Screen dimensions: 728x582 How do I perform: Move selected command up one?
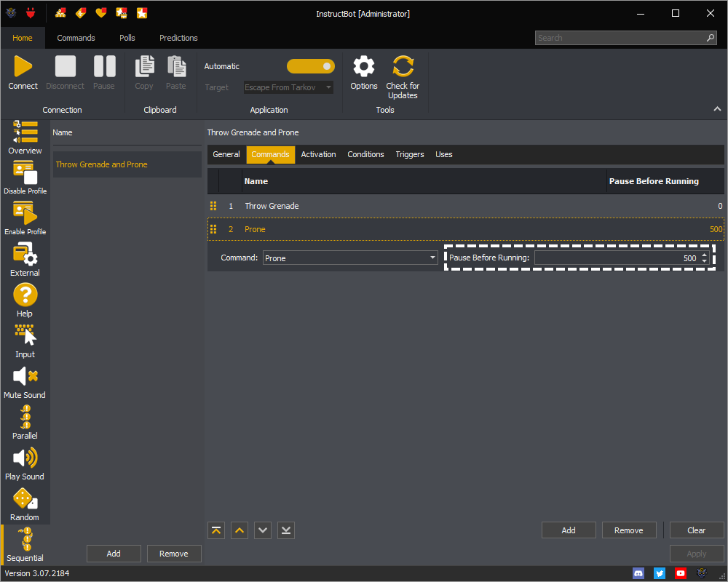[240, 530]
